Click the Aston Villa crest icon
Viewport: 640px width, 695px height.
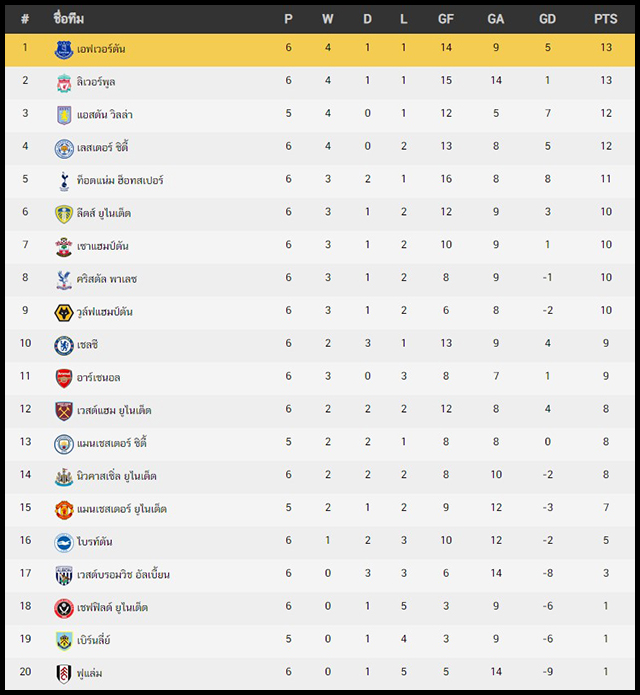pos(64,115)
